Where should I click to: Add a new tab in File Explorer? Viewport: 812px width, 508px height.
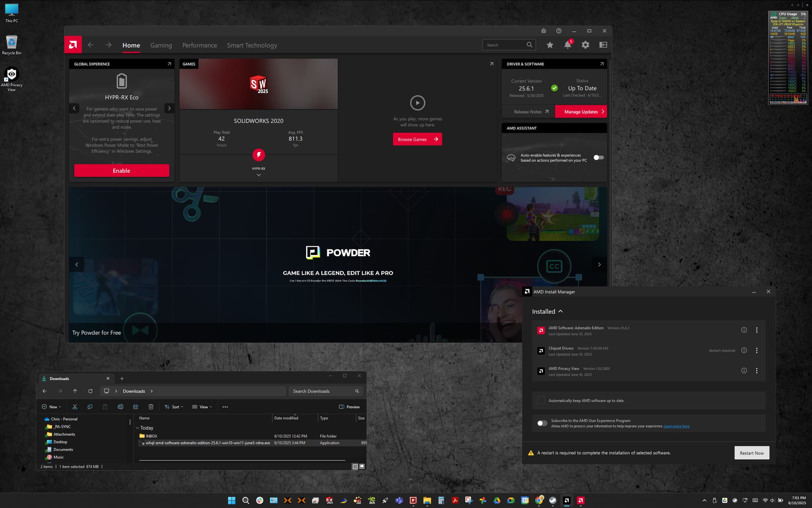pyautogui.click(x=122, y=378)
